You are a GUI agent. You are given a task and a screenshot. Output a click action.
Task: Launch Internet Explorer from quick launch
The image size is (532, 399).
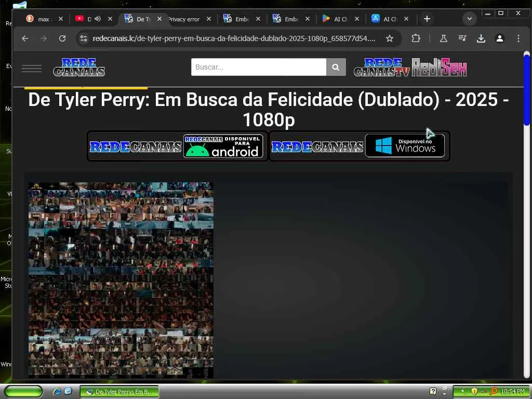[57, 392]
